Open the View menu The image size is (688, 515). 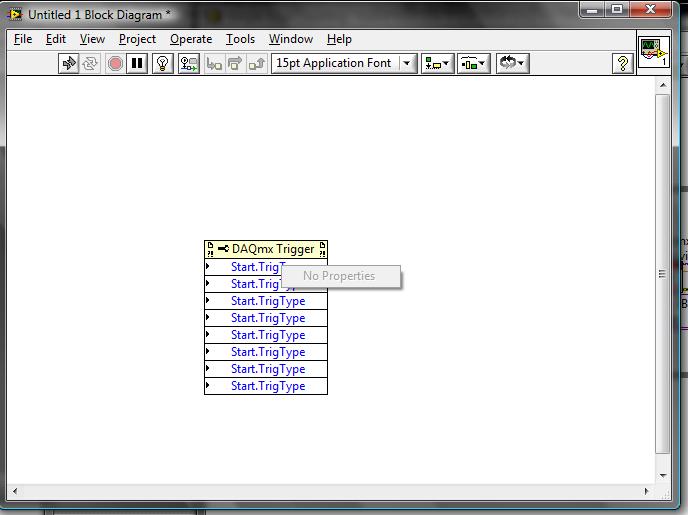(92, 39)
